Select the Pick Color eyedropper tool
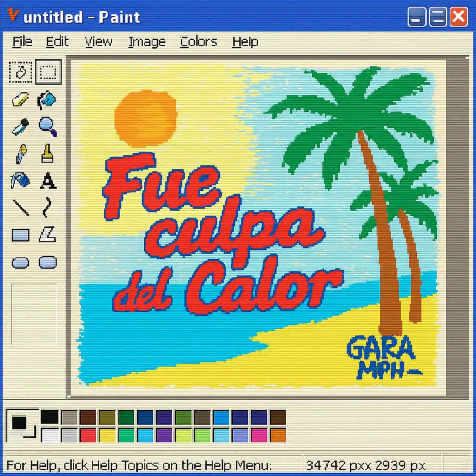 pyautogui.click(x=20, y=126)
